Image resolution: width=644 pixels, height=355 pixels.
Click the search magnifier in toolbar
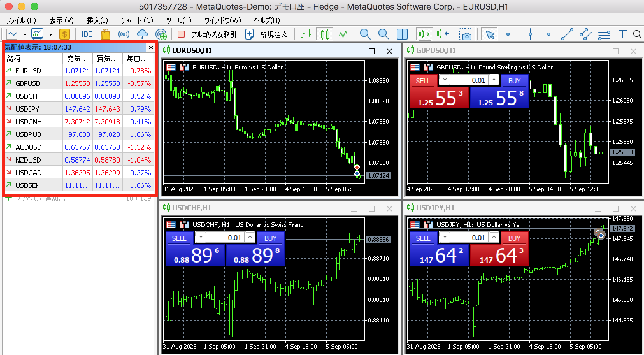coord(637,34)
